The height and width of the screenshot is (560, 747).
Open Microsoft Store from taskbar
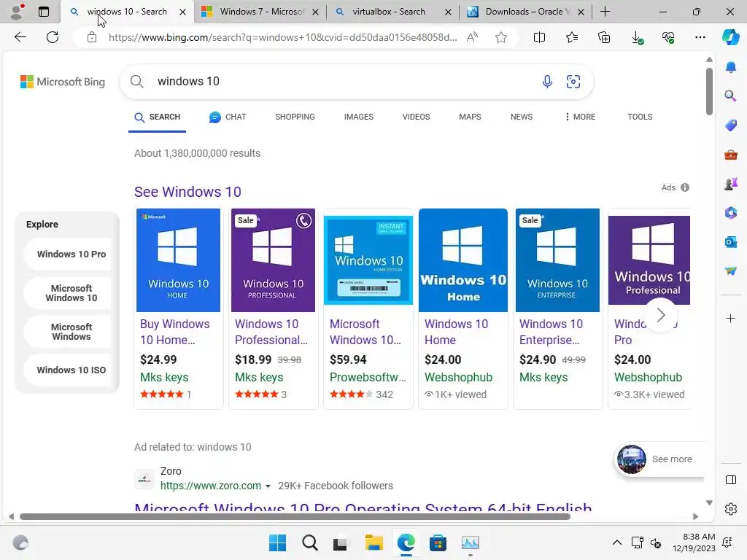pyautogui.click(x=438, y=542)
